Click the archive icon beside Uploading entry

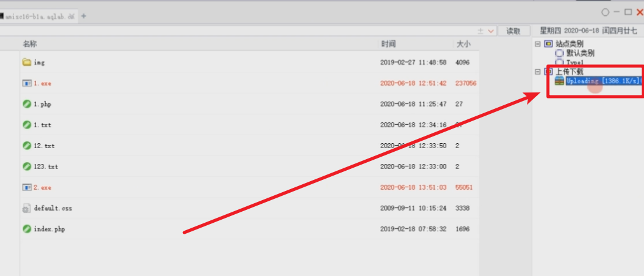click(x=559, y=81)
